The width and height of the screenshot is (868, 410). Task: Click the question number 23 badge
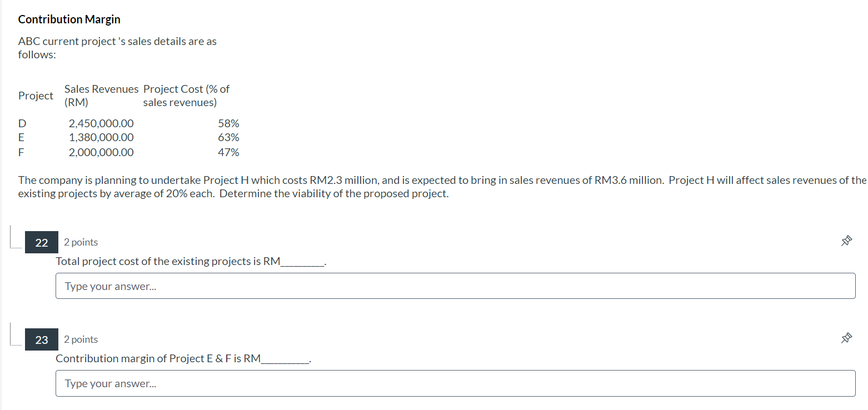tap(41, 339)
